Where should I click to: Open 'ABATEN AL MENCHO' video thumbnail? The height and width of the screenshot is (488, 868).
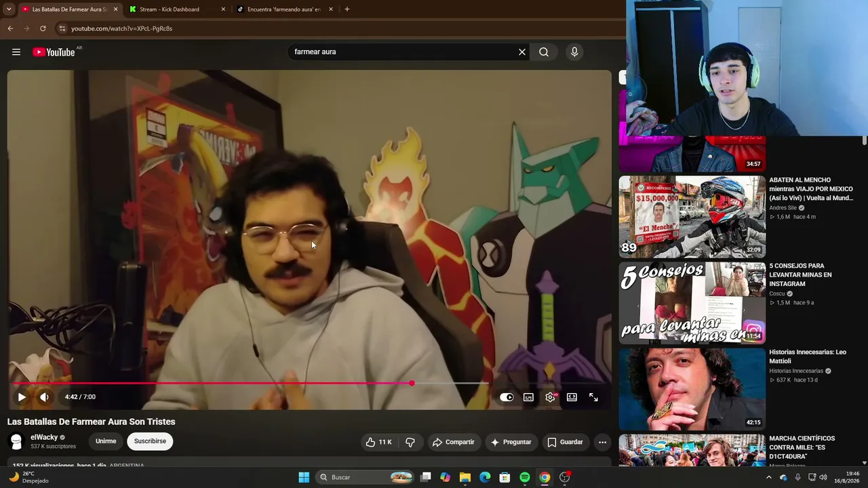click(692, 217)
